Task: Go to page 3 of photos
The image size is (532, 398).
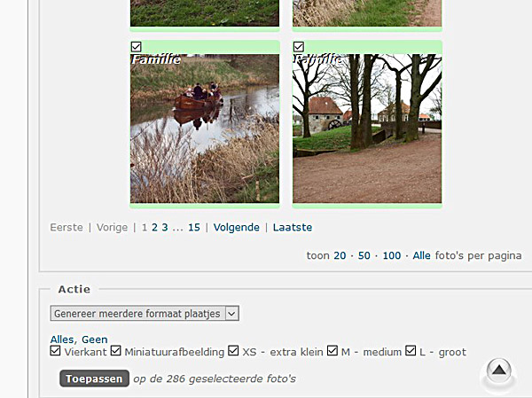Action: tap(165, 227)
